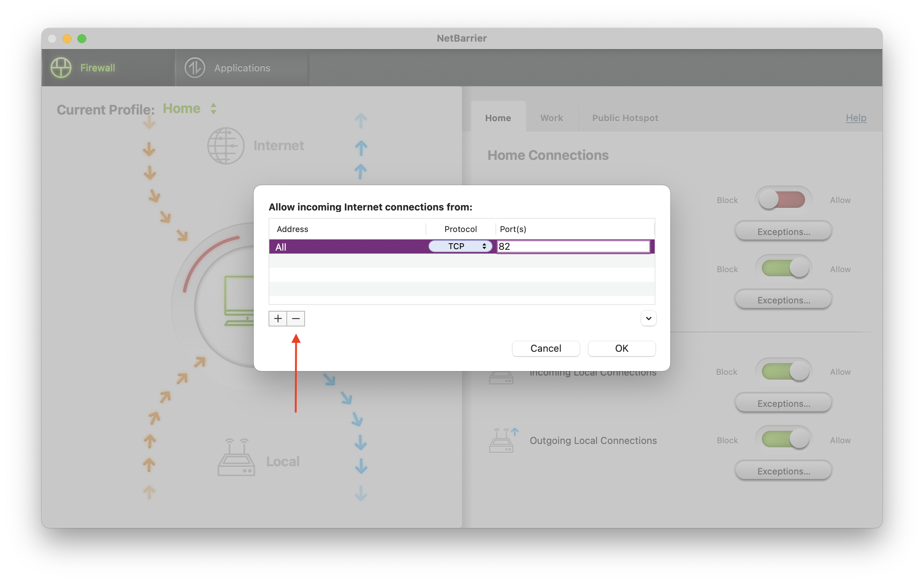924x583 pixels.
Task: Click the Local router icon in the diagram
Action: click(236, 457)
